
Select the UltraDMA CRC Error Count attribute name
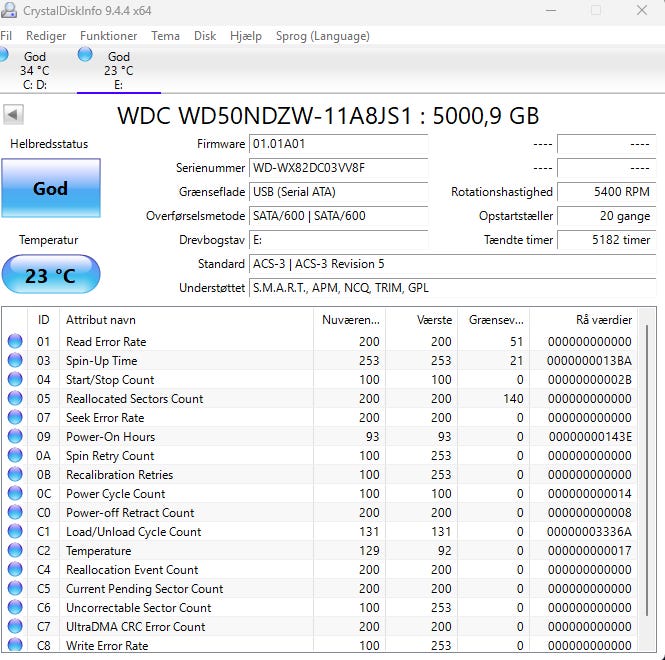click(136, 627)
